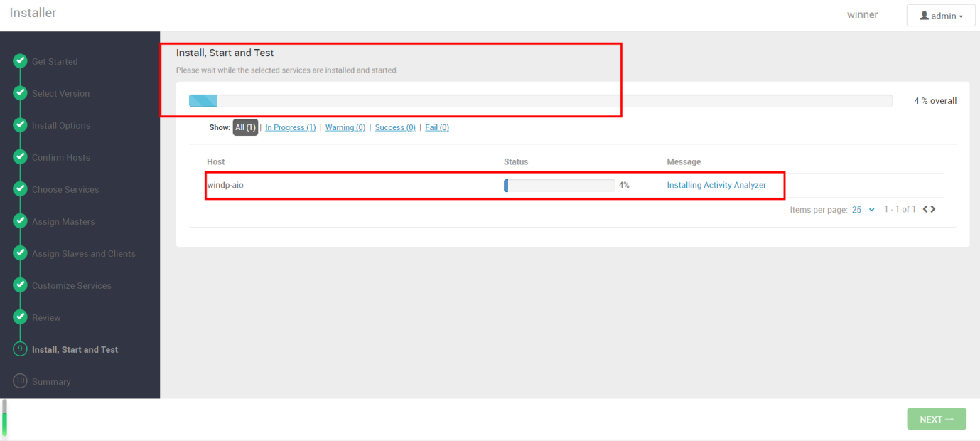Open the Get Started step
The width and height of the screenshot is (980, 441).
tap(55, 61)
